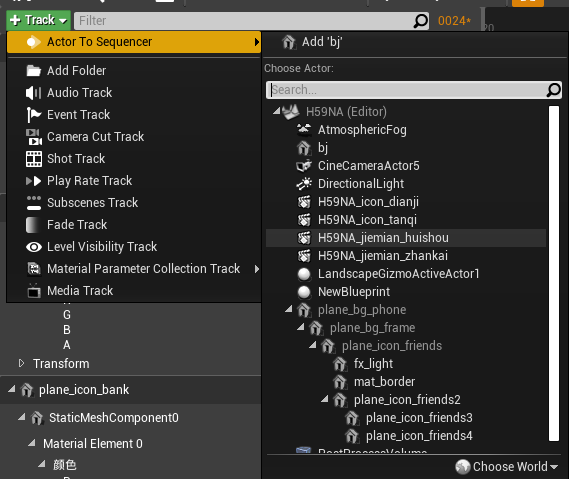The height and width of the screenshot is (479, 569).
Task: Collapse plane_bg_frame tree node
Action: [x=301, y=327]
